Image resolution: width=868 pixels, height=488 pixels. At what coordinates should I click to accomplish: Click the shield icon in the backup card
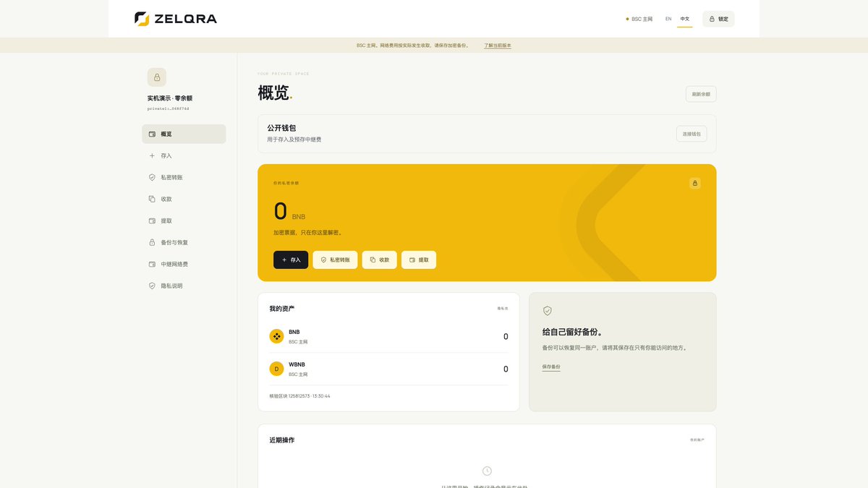pyautogui.click(x=548, y=310)
